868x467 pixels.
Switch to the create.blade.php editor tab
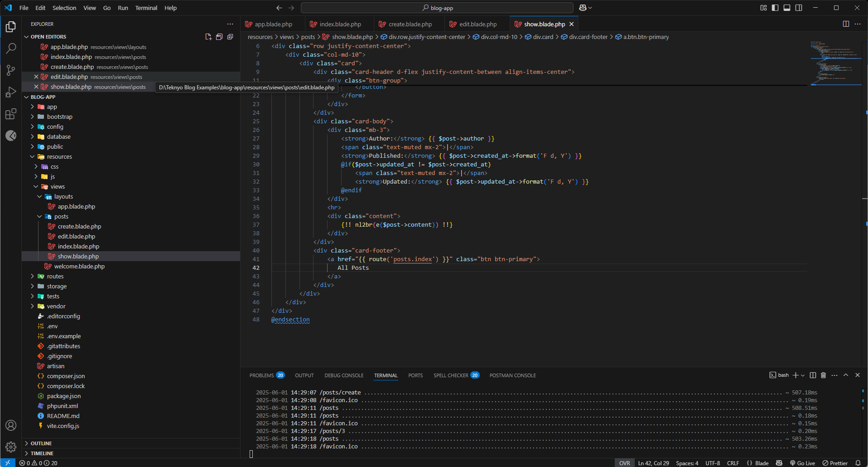pyautogui.click(x=410, y=24)
